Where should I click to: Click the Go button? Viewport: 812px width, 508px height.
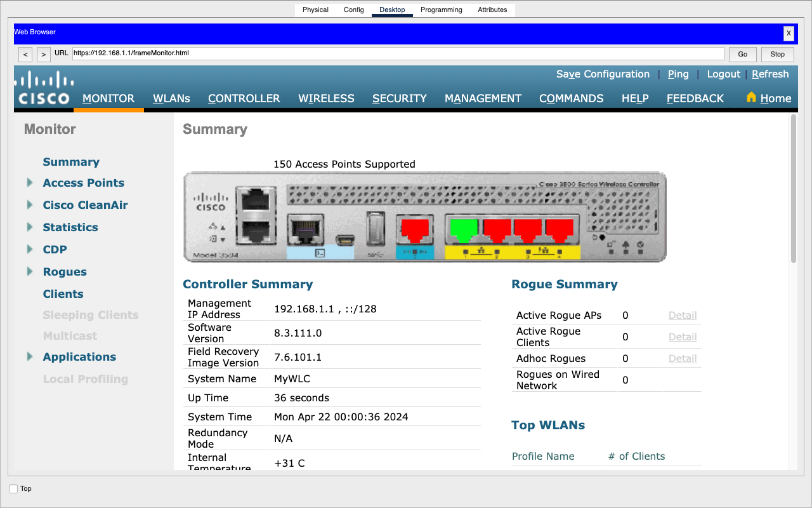[x=742, y=55]
